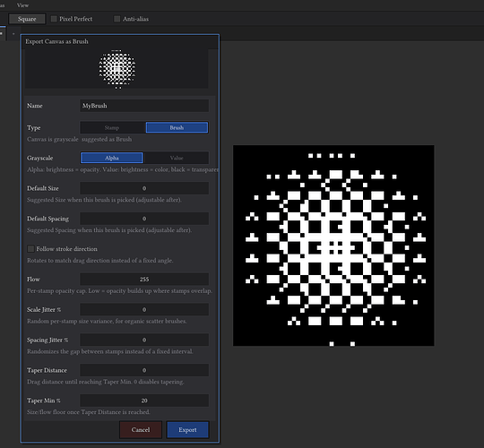The image size is (484, 448).
Task: Click the Spacing Jitter % value field
Action: click(x=144, y=340)
